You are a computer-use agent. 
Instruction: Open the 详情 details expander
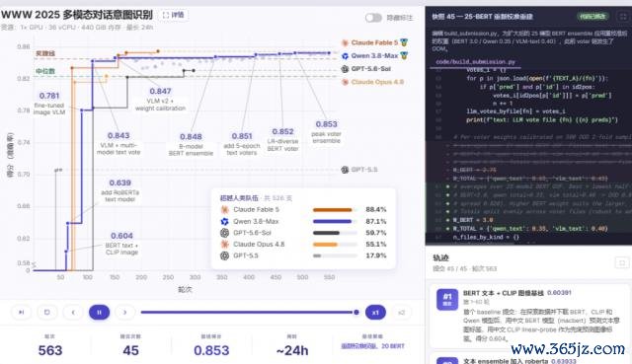click(174, 15)
